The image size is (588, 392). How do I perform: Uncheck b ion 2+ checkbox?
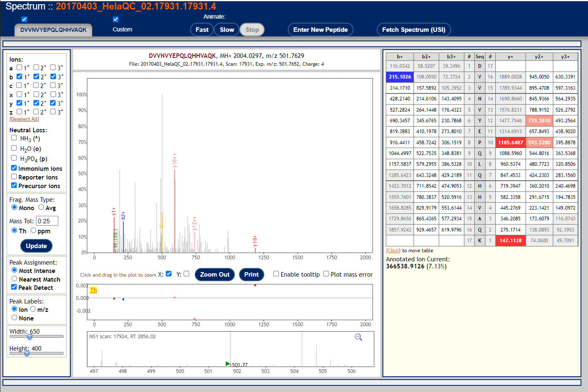(36, 76)
